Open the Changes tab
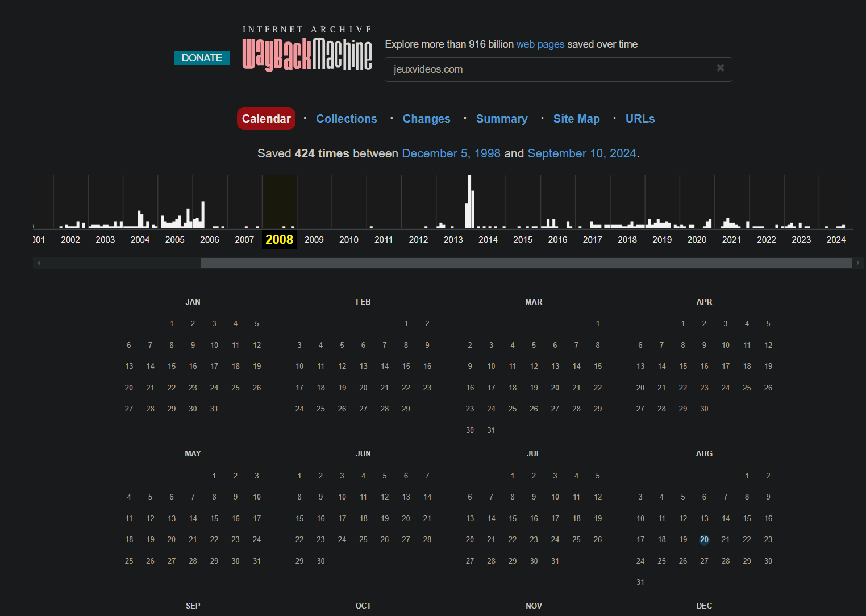This screenshot has height=616, width=866. (426, 119)
